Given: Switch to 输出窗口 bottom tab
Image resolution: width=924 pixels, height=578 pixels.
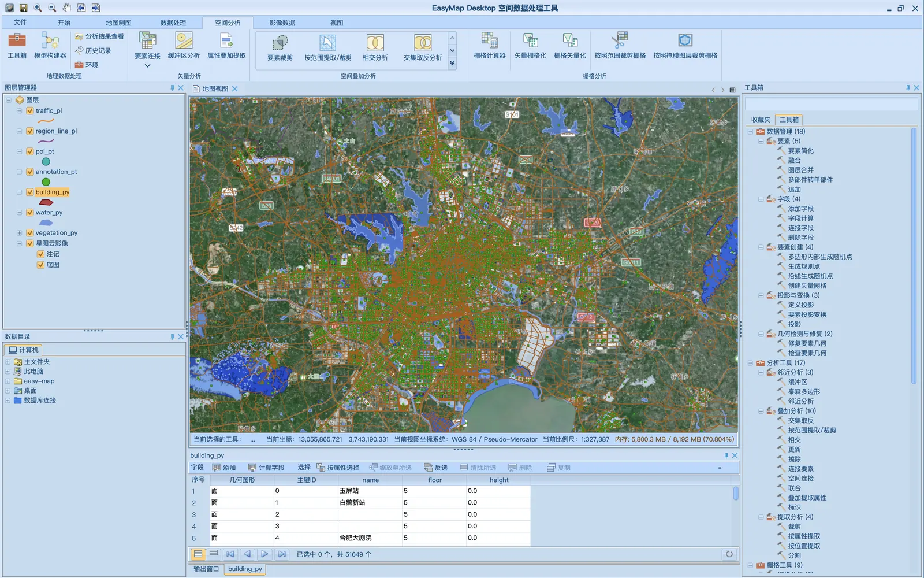Looking at the screenshot, I should (206, 569).
